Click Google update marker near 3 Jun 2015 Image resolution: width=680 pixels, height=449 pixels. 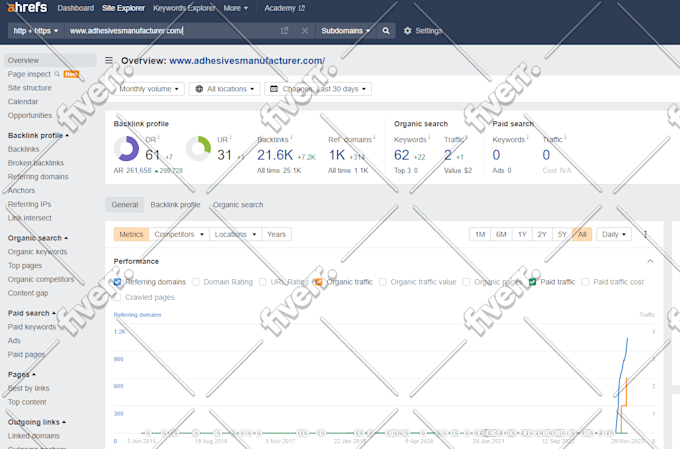click(148, 433)
